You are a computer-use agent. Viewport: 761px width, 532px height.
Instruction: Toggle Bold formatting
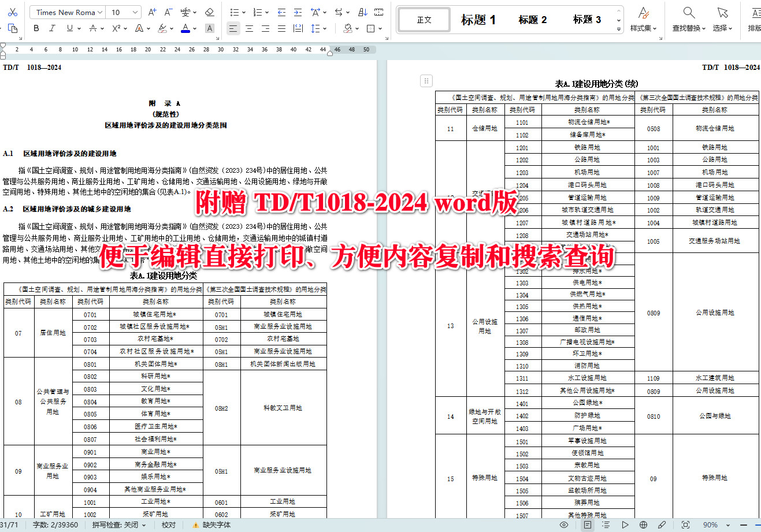[36, 28]
